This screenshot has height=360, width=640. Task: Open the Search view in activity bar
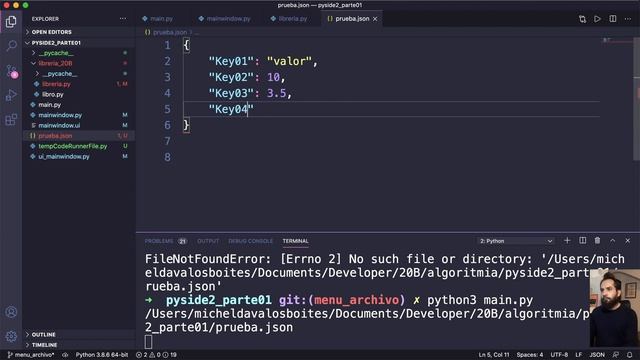click(x=11, y=45)
